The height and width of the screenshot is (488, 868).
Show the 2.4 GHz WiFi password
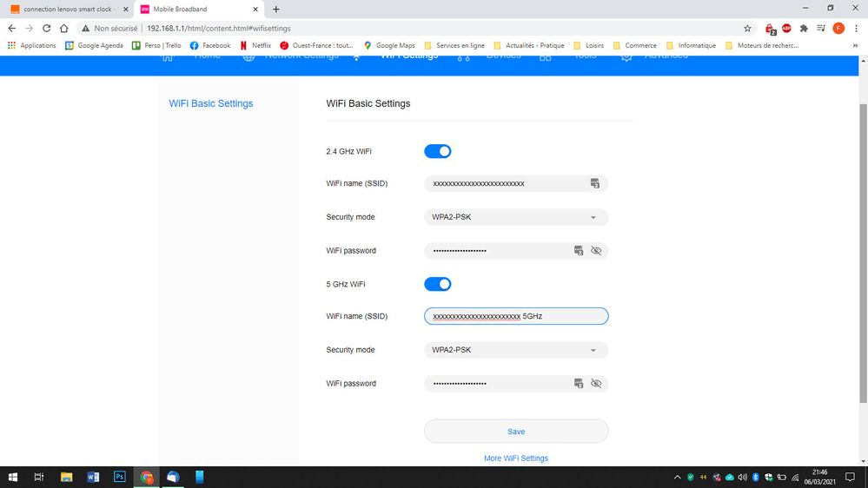[596, 251]
